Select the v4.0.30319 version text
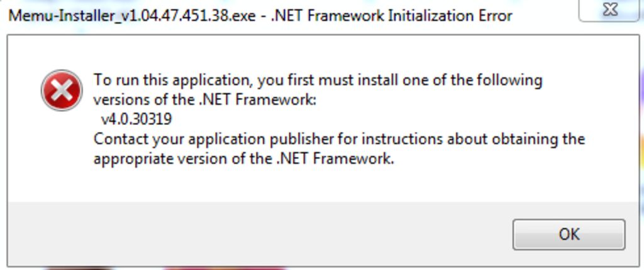644x270 pixels. pyautogui.click(x=136, y=119)
